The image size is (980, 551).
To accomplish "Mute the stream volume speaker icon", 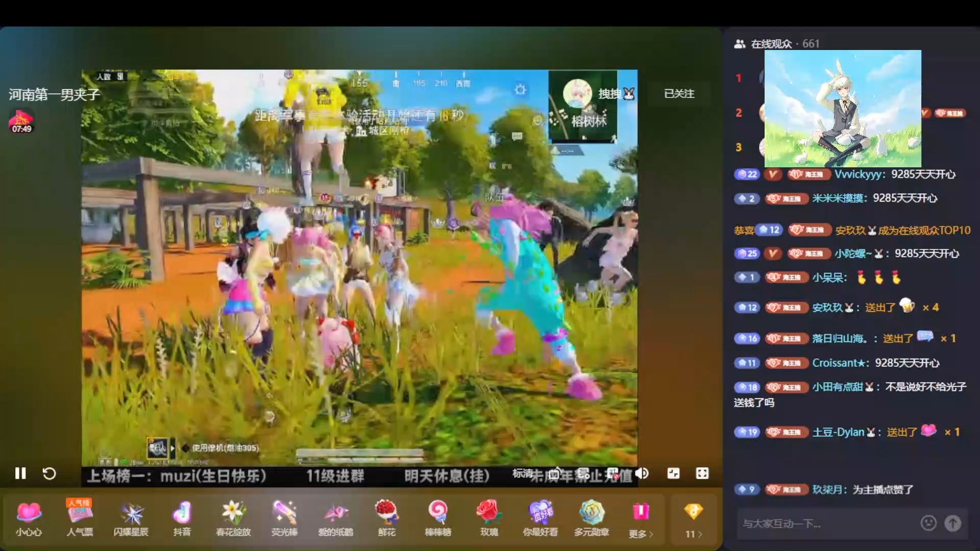I will [642, 473].
